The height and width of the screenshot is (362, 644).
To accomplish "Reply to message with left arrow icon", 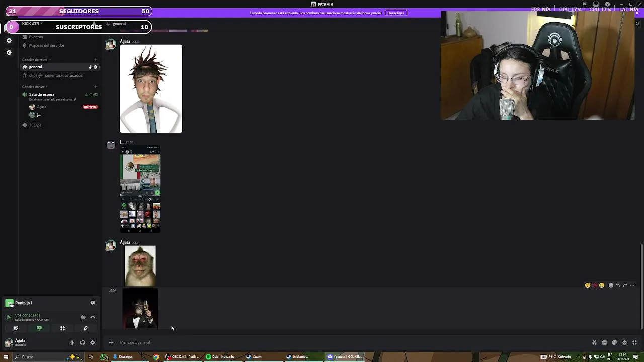I will (618, 285).
